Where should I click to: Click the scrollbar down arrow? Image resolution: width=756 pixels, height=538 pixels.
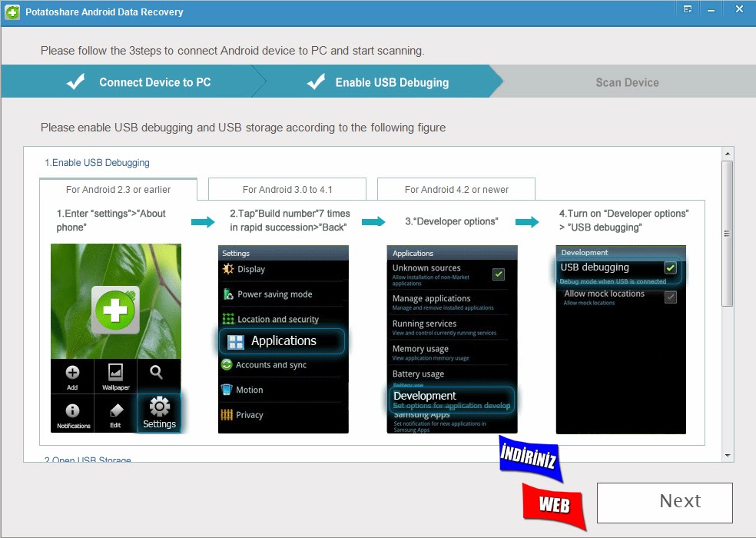click(727, 455)
